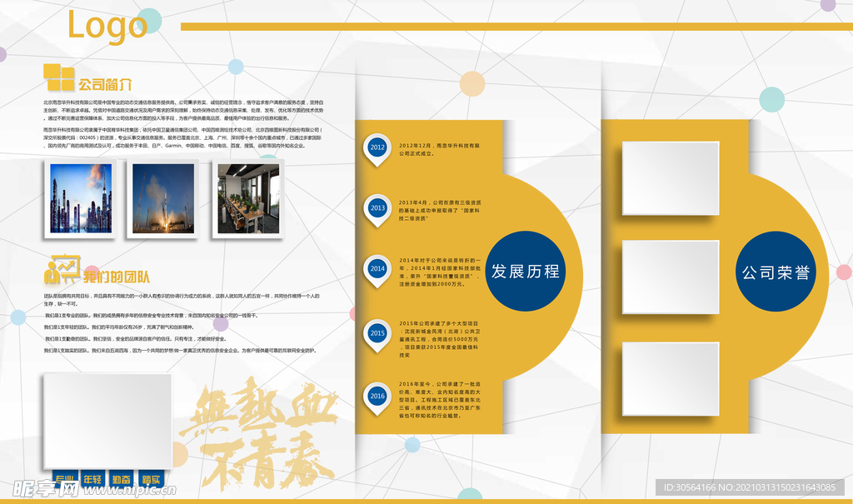
Task: Select the 2015 pin in development history
Action: point(377,332)
